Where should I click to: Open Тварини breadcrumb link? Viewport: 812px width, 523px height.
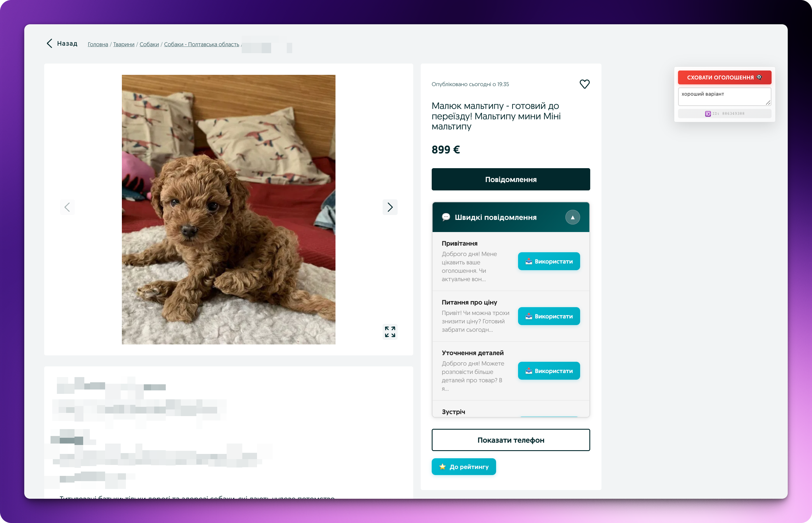pos(124,44)
